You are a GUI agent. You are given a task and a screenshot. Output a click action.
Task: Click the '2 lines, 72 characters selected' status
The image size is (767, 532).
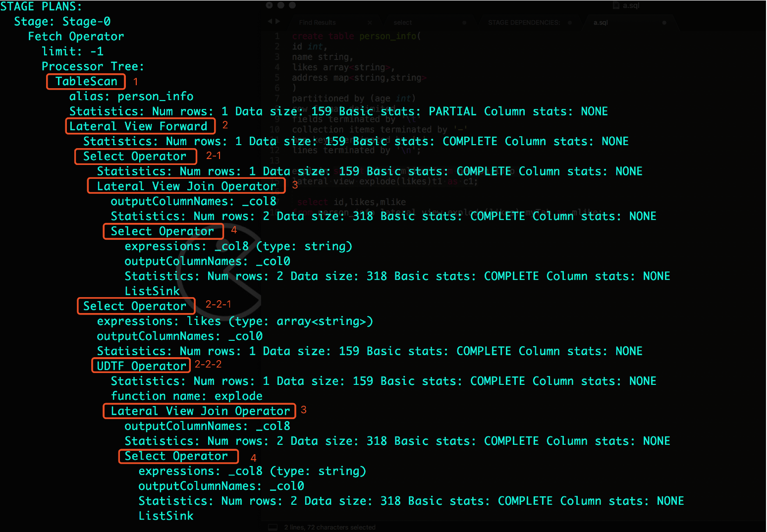coord(330,527)
